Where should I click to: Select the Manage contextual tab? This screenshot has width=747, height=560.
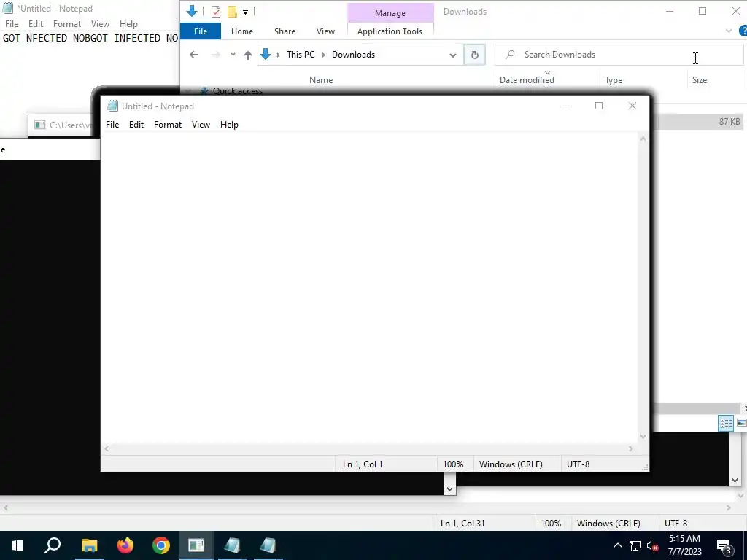point(390,13)
